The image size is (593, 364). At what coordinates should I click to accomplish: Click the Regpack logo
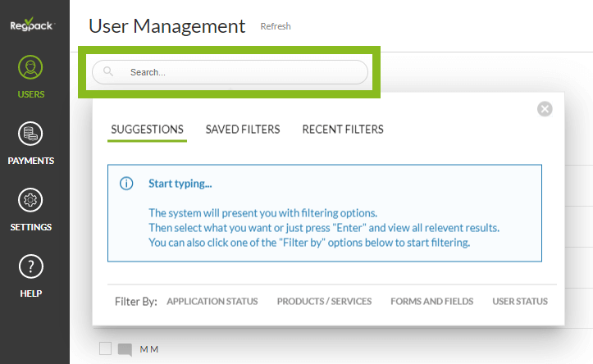point(31,25)
